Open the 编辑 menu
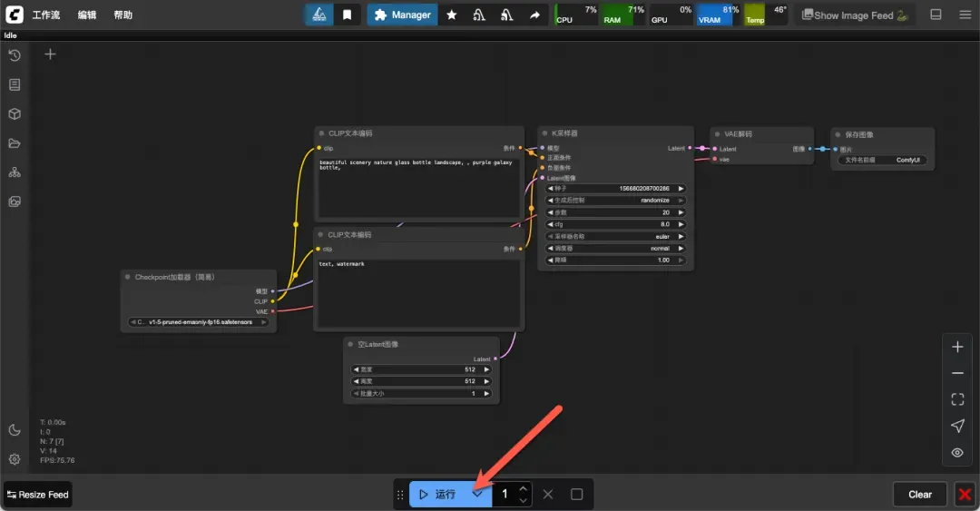 (x=87, y=15)
